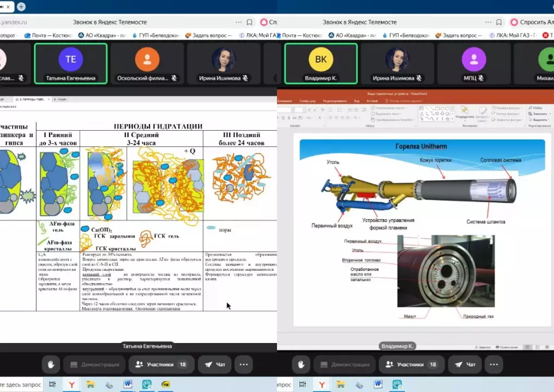Click the Windows taskbar search field
Image resolution: width=554 pixels, height=392 pixels.
(x=21, y=384)
